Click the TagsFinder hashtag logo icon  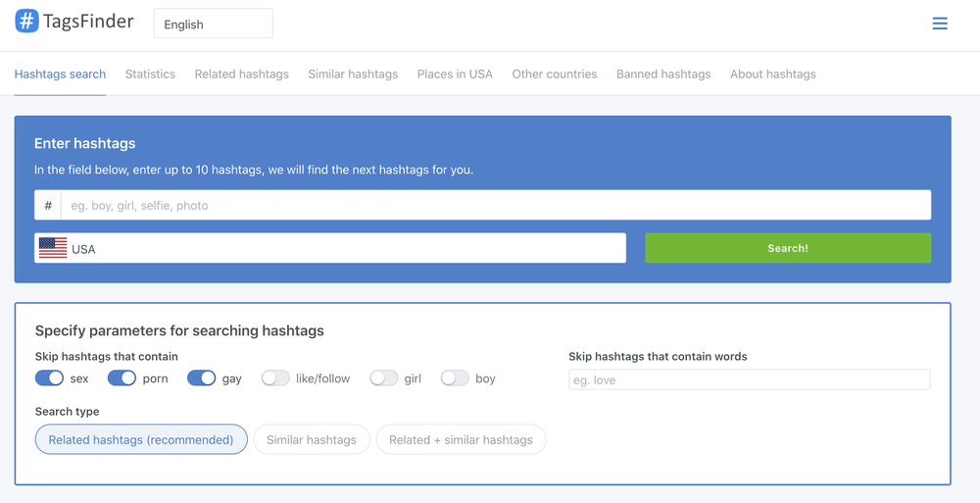coord(26,22)
